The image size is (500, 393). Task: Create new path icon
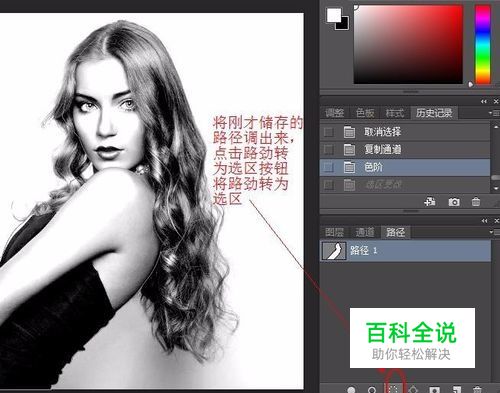click(x=457, y=389)
